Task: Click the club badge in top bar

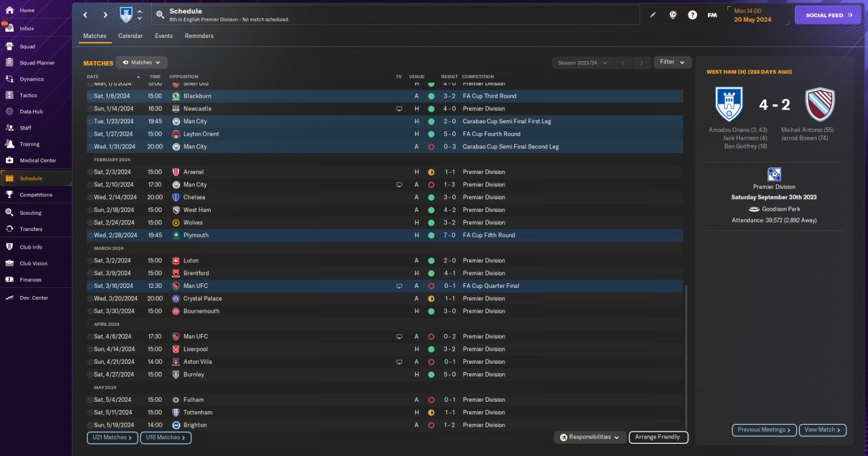Action: pyautogui.click(x=126, y=14)
